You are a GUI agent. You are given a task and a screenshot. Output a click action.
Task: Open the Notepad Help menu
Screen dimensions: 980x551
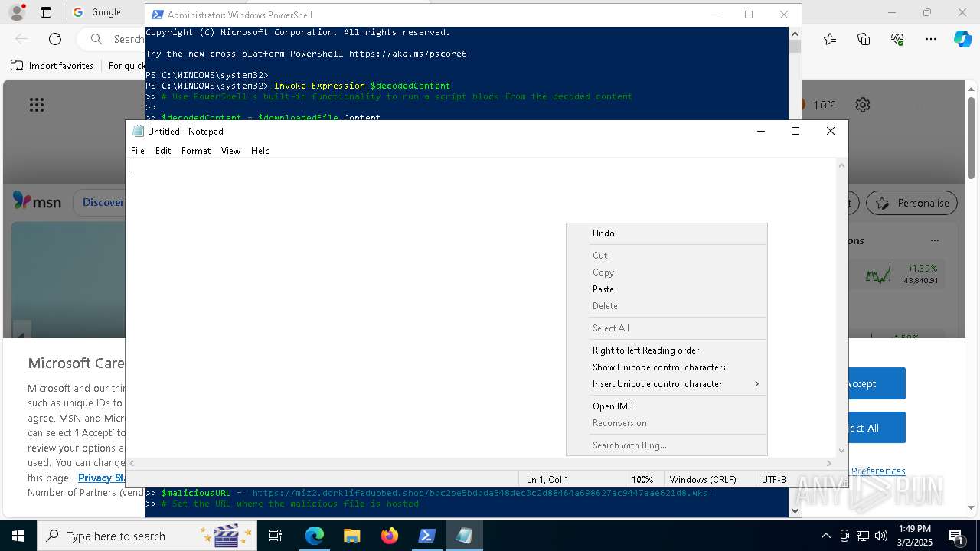260,151
